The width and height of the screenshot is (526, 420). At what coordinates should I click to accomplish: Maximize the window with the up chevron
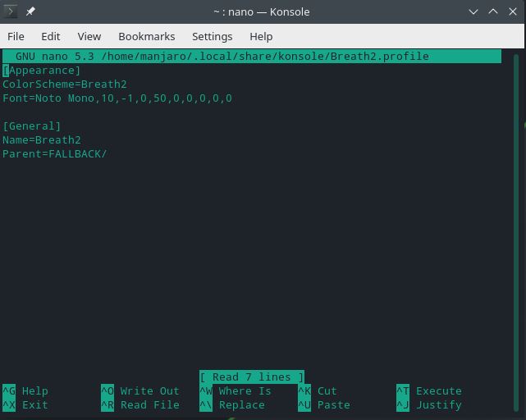tap(493, 11)
